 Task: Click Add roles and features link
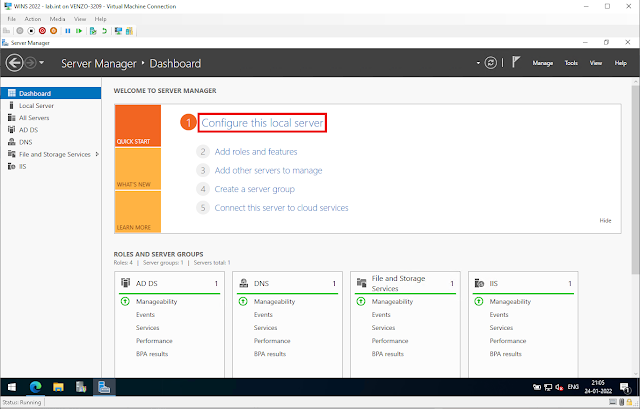[256, 151]
